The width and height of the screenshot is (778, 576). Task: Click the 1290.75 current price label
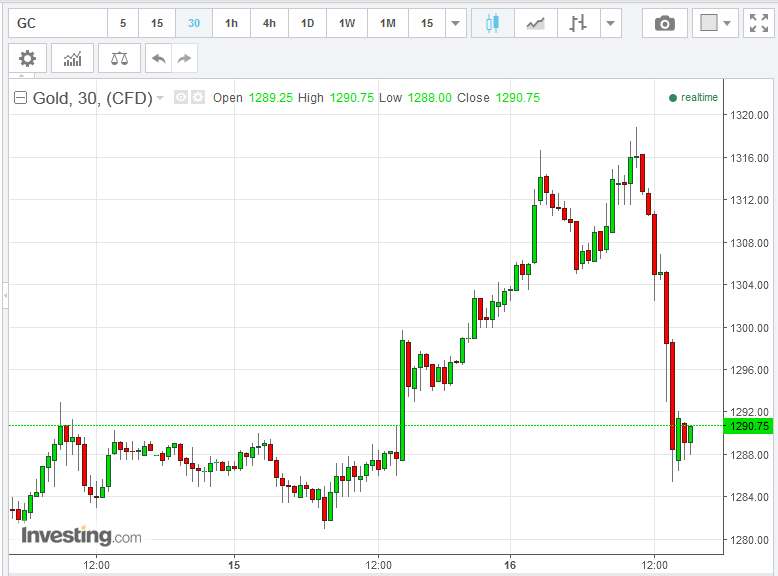click(x=749, y=426)
